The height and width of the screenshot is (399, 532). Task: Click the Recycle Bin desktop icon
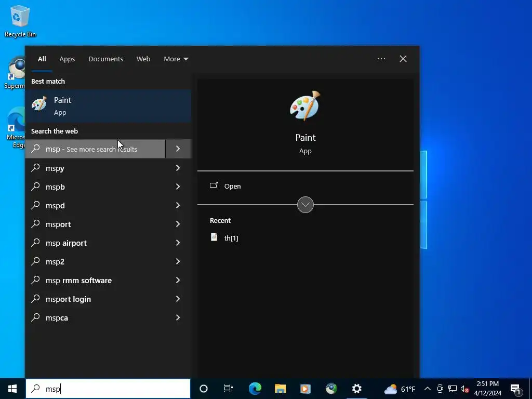pyautogui.click(x=20, y=21)
